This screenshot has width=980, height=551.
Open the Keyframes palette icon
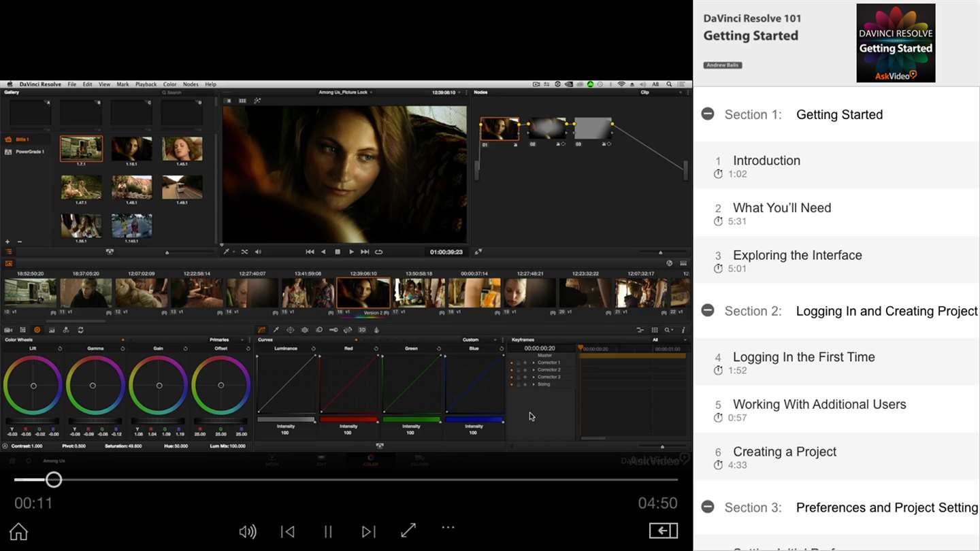point(640,330)
